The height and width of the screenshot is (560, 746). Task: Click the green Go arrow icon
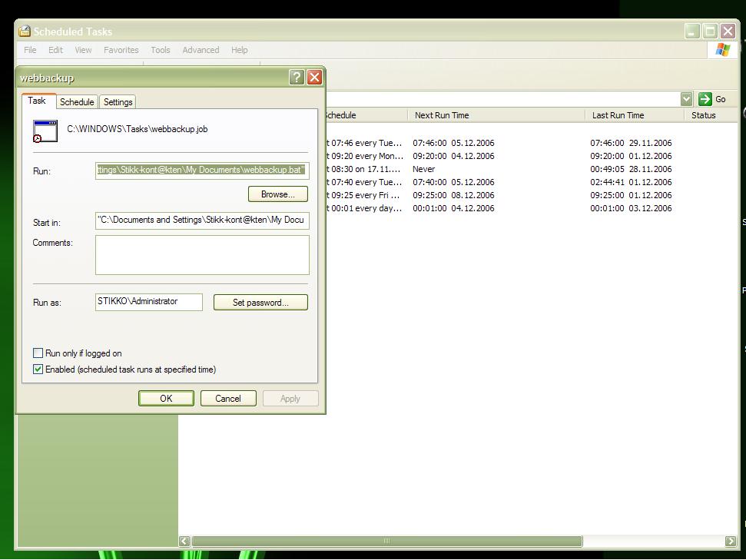(705, 99)
